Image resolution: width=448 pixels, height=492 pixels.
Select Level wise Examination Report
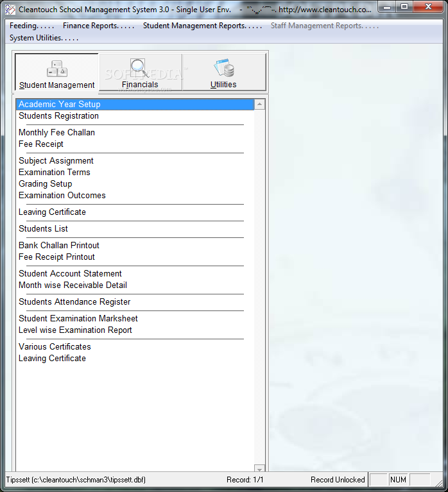(x=75, y=330)
